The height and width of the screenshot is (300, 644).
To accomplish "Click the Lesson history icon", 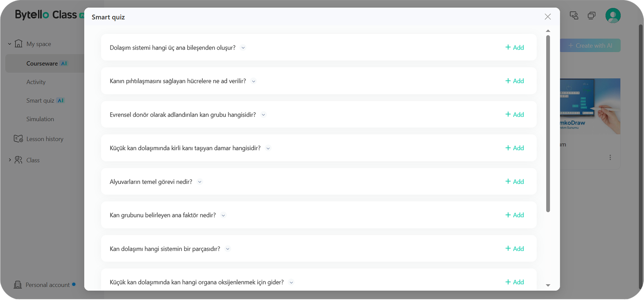I will (x=18, y=139).
